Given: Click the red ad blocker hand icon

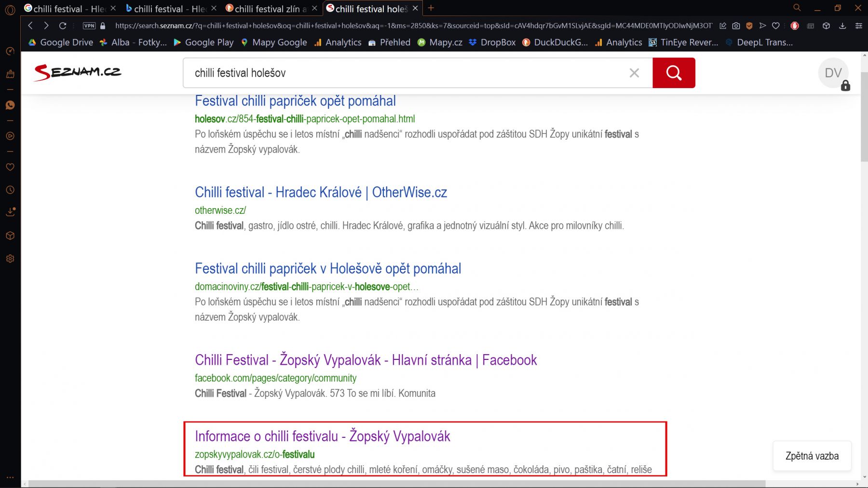Looking at the screenshot, I should pyautogui.click(x=795, y=26).
